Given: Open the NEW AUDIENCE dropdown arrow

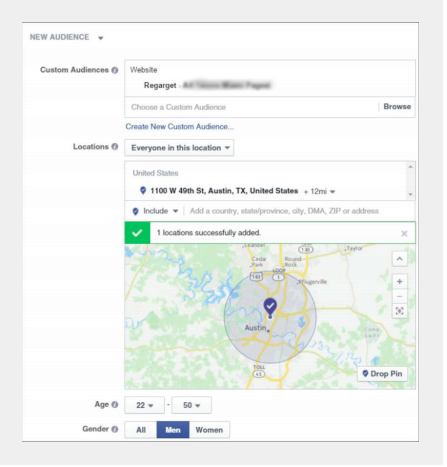Looking at the screenshot, I should (x=101, y=38).
